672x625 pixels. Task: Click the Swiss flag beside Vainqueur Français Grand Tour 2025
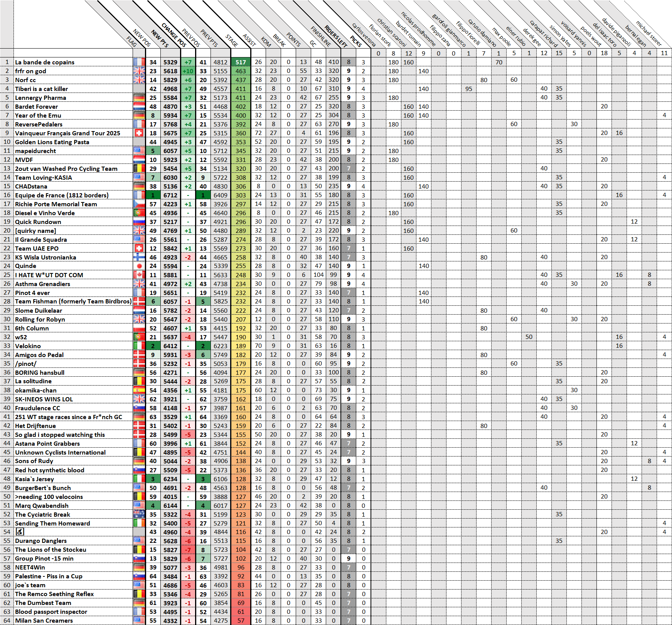(x=139, y=133)
